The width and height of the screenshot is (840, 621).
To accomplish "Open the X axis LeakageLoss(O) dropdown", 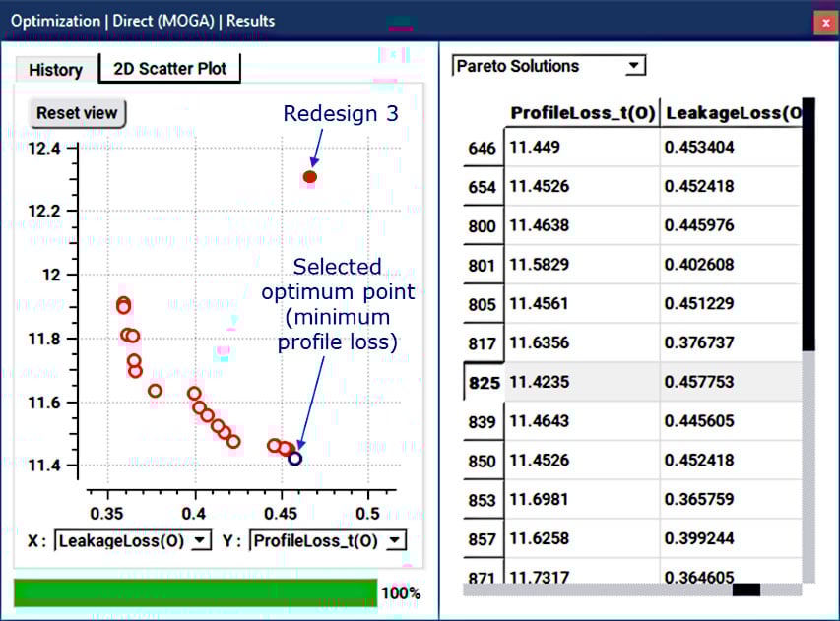I will point(134,540).
